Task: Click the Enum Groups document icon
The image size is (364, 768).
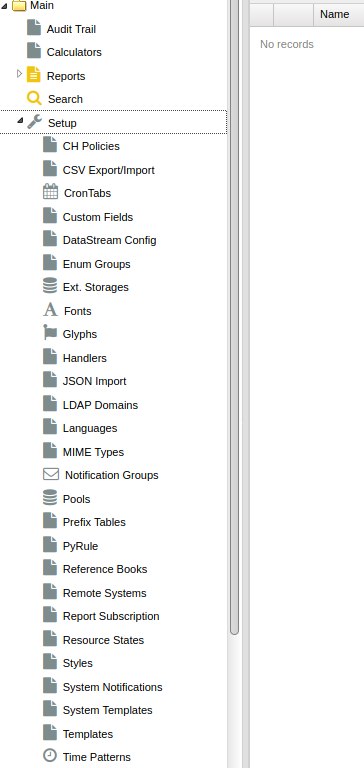Action: [x=50, y=263]
